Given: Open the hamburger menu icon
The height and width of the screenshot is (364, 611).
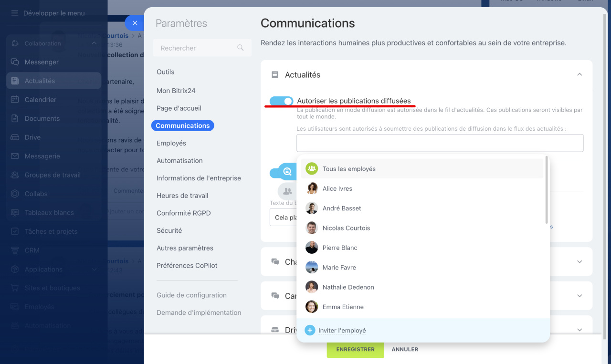Looking at the screenshot, I should (x=15, y=13).
